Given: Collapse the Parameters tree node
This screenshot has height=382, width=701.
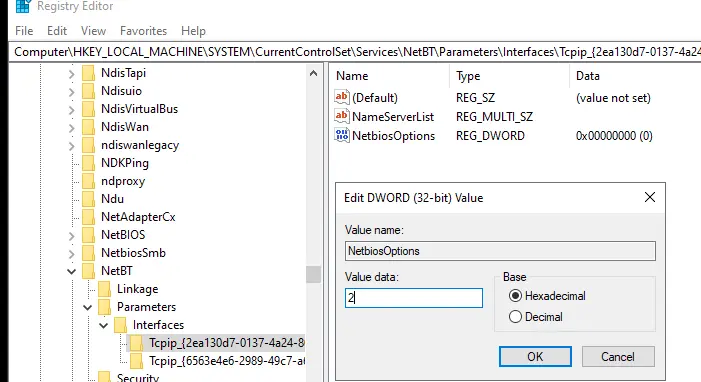Looking at the screenshot, I should pyautogui.click(x=88, y=307).
